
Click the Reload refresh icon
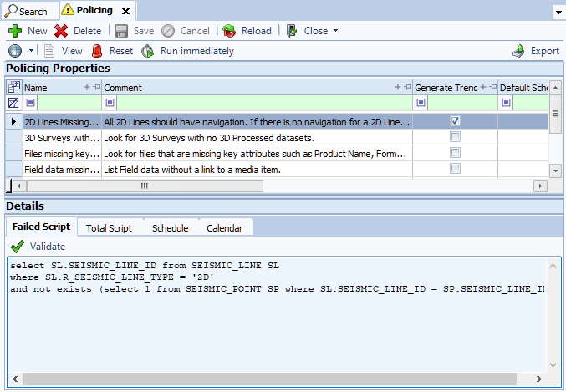[229, 31]
